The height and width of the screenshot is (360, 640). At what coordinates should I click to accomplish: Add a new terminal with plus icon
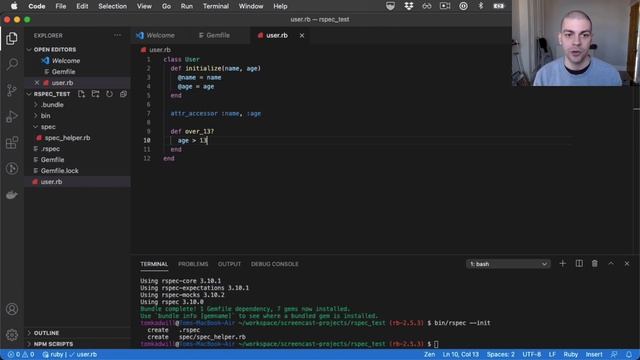[562, 264]
